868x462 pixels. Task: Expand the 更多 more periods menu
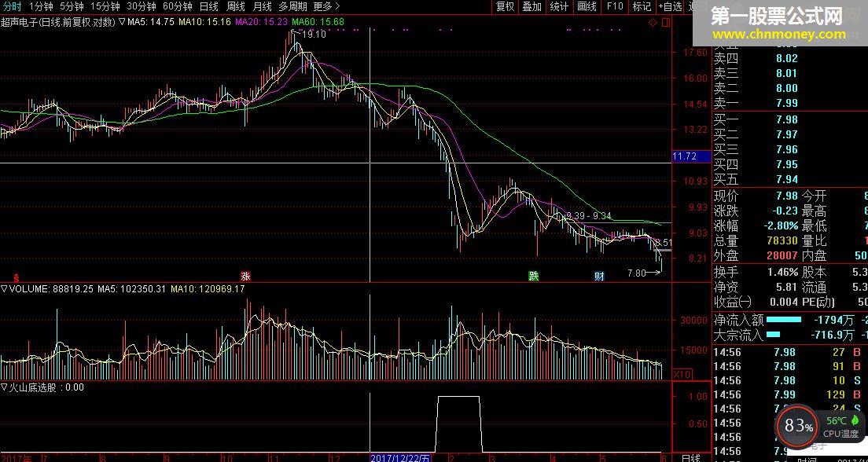(x=326, y=6)
